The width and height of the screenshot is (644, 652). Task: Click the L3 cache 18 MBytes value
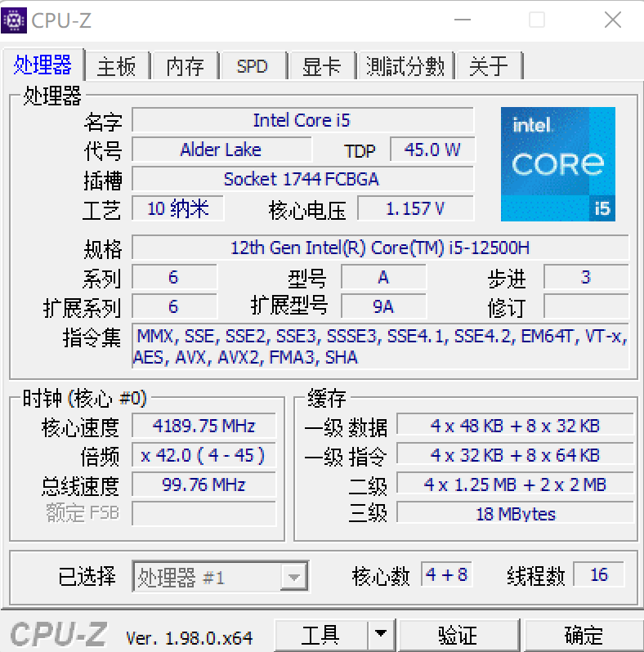pos(515,514)
